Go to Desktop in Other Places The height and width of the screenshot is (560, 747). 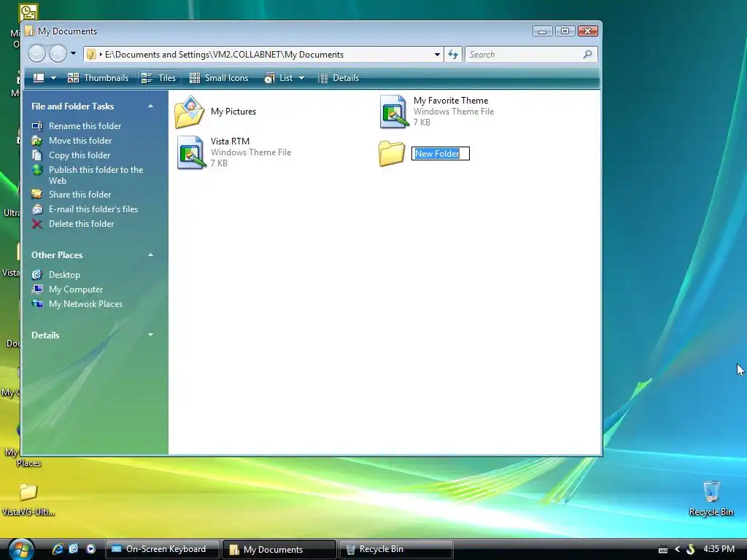tap(64, 275)
